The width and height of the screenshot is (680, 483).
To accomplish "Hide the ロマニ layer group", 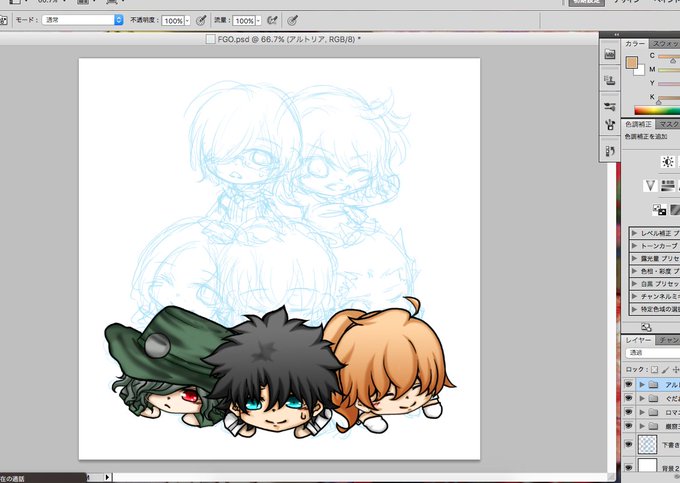I will [628, 412].
